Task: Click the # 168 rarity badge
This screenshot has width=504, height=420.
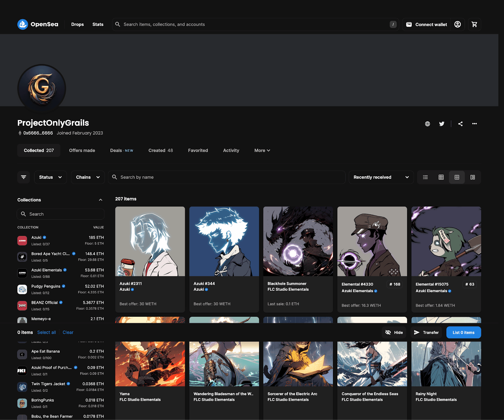Action: point(395,284)
